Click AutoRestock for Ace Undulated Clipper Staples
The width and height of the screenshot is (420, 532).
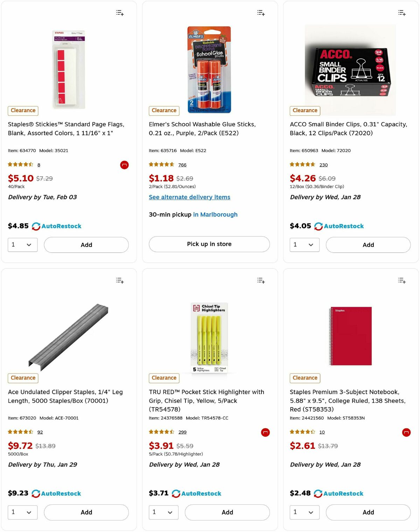(36, 494)
